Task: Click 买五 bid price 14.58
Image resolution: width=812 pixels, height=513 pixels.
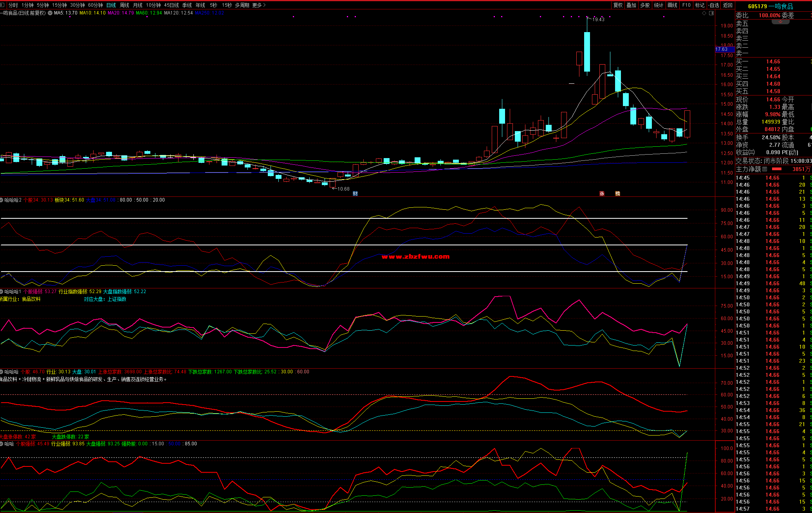Action: click(x=773, y=91)
